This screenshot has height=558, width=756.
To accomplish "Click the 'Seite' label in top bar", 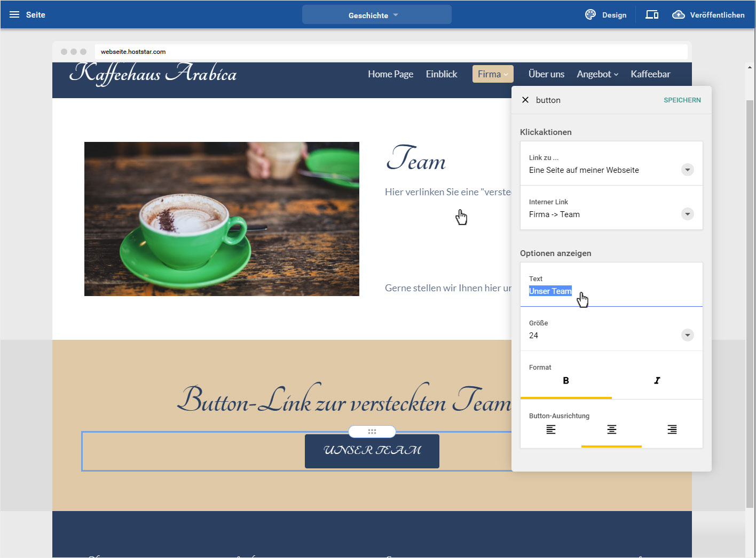I will pos(35,15).
